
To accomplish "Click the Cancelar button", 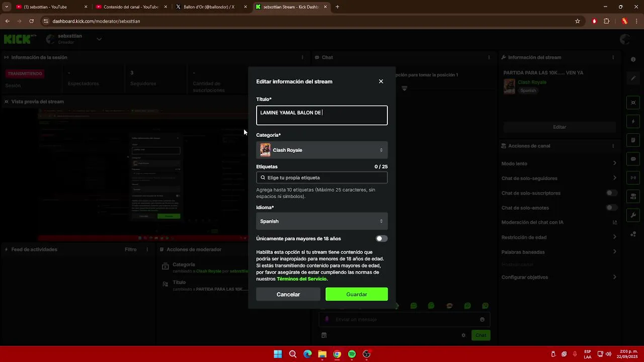I will [288, 294].
